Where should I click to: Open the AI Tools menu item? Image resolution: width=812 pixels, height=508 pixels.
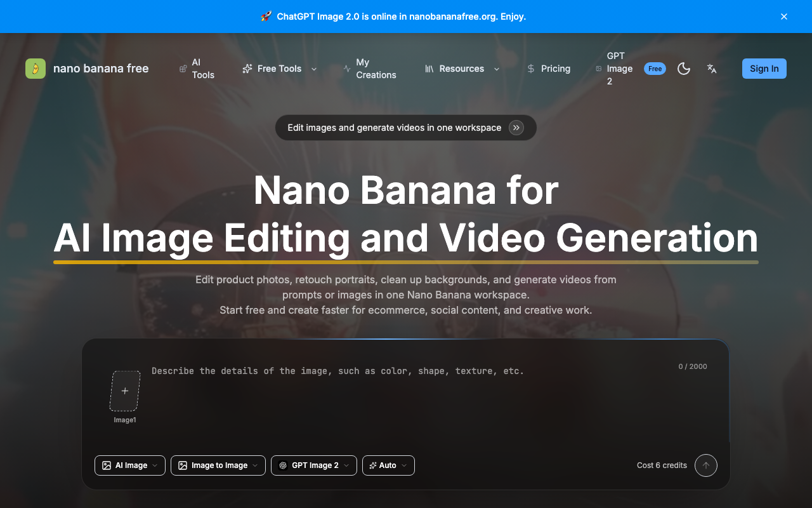[197, 69]
